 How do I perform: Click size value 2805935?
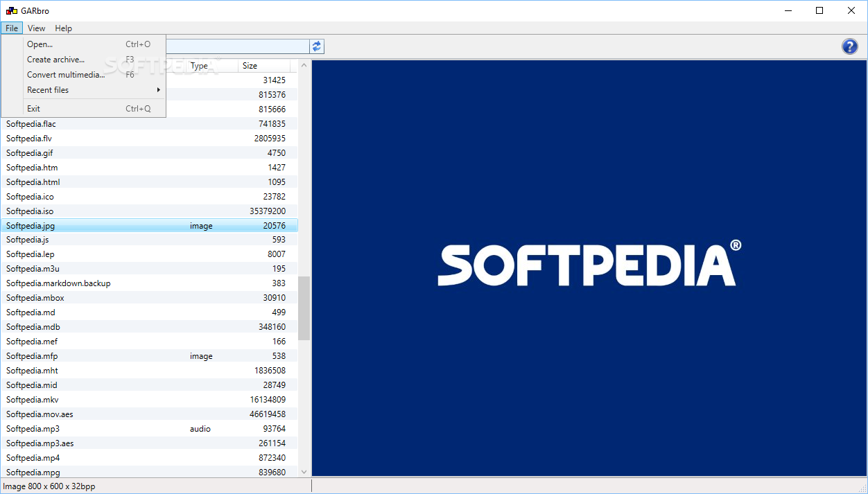[270, 139]
